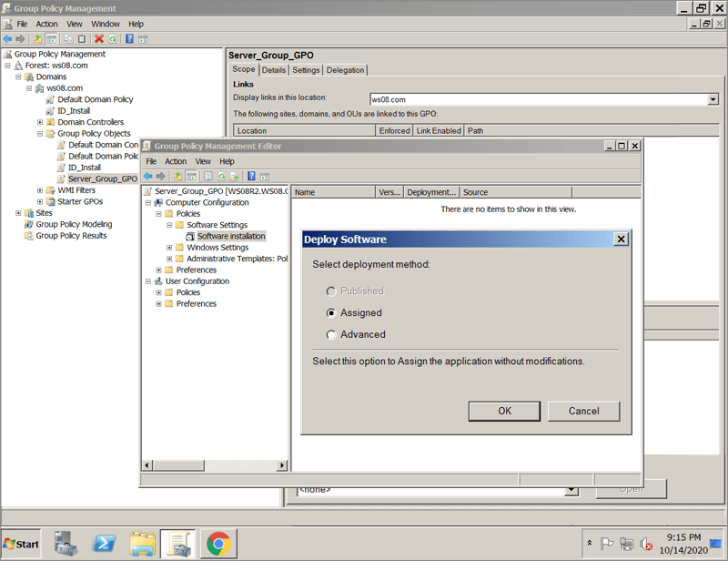Click Forward arrow in Editor toolbar
This screenshot has height=561, width=728.
(161, 176)
